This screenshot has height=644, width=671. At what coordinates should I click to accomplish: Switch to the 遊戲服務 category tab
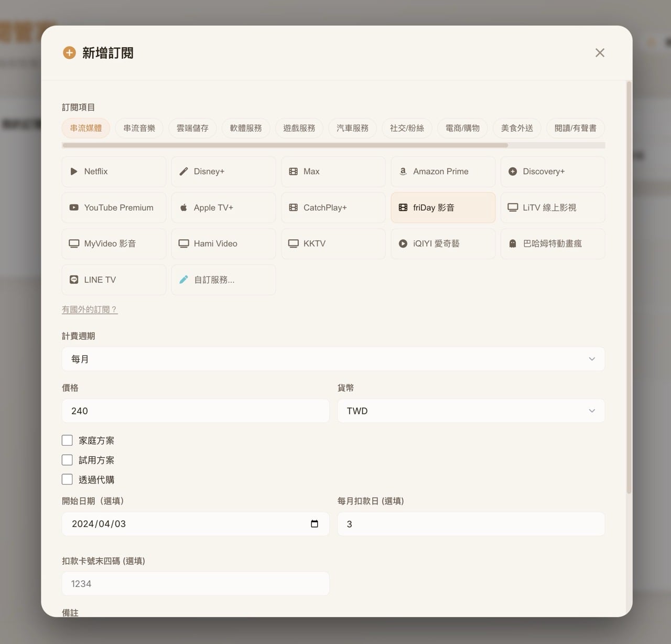pyautogui.click(x=299, y=128)
